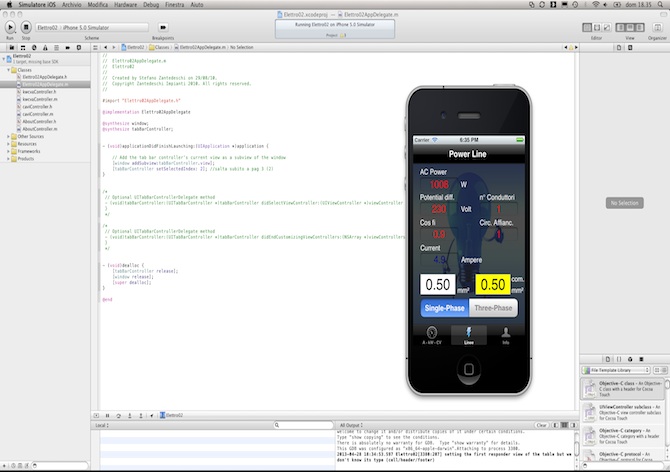670x472 pixels.
Task: Show the Project navigator folder icon
Action: click(12, 47)
